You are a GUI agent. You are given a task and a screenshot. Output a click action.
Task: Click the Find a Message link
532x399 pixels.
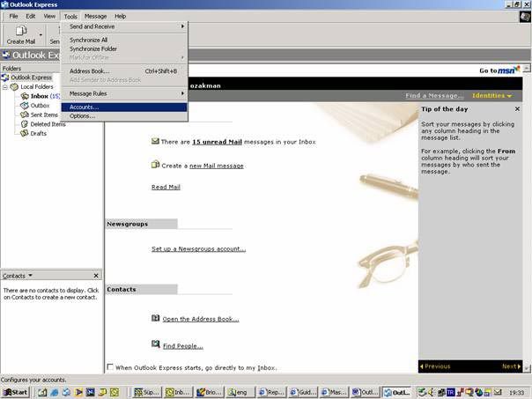tap(434, 96)
